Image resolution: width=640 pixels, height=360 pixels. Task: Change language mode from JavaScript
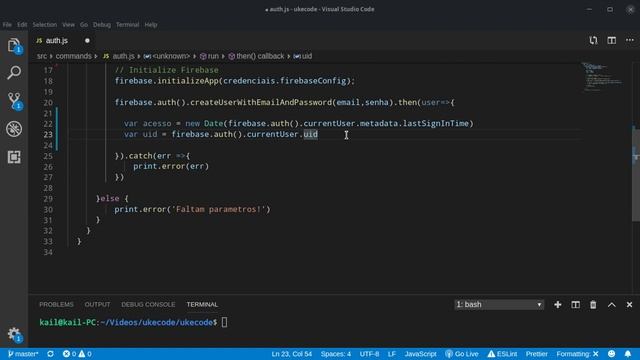tap(420, 354)
